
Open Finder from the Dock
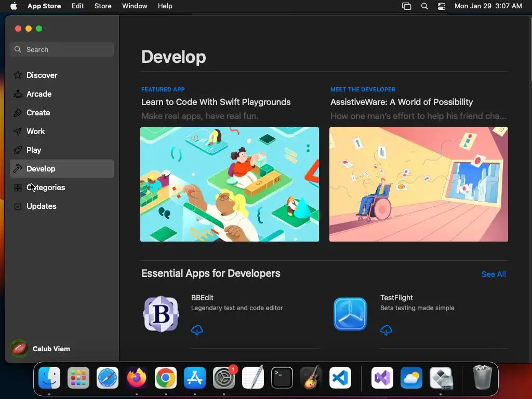click(49, 378)
